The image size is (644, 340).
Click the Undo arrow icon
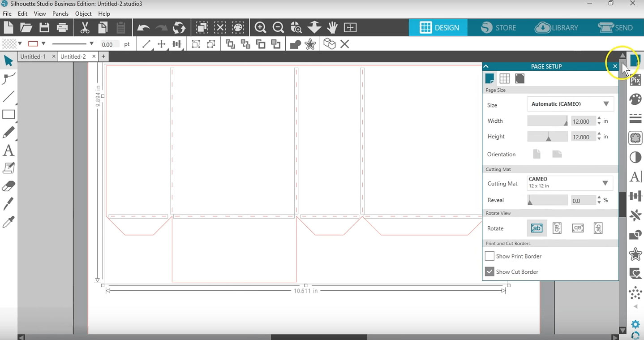point(143,28)
